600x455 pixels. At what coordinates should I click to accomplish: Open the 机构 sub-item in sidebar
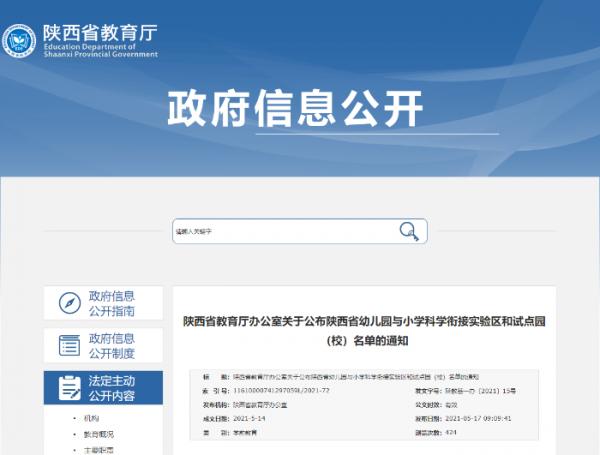(91, 418)
